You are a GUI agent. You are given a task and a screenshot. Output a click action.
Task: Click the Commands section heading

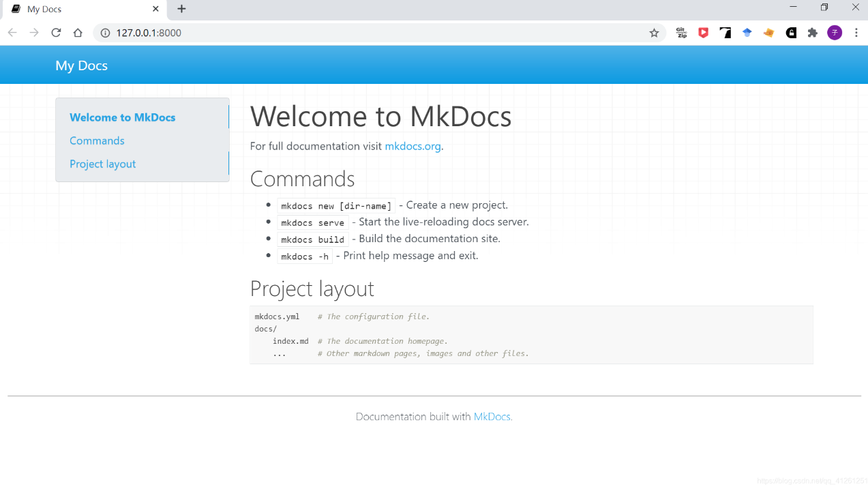[302, 179]
